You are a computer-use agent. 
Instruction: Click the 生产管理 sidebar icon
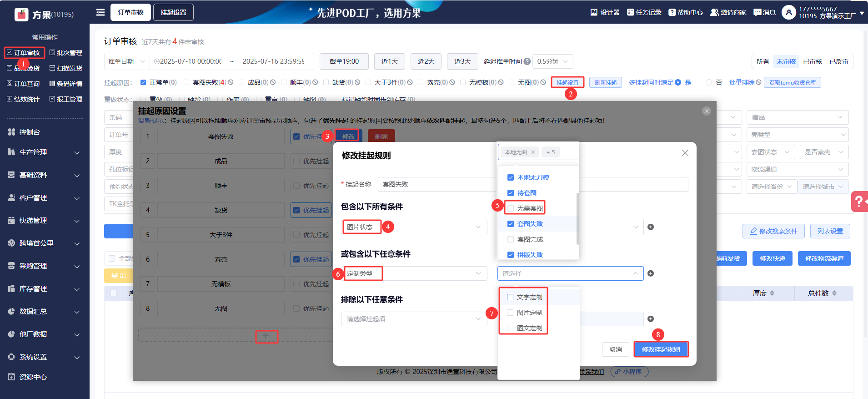click(11, 152)
